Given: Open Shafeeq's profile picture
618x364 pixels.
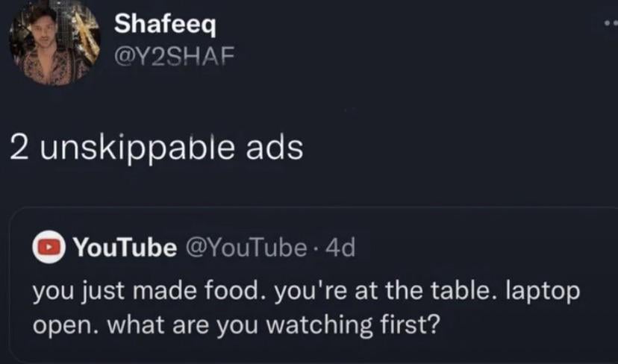Looking at the screenshot, I should click(x=53, y=42).
